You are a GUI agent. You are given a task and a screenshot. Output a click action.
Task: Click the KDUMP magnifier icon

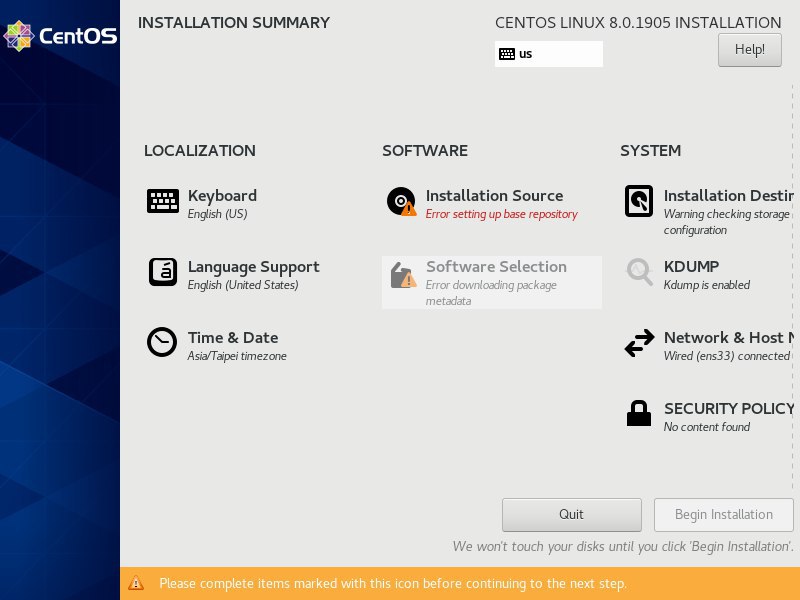(x=639, y=272)
